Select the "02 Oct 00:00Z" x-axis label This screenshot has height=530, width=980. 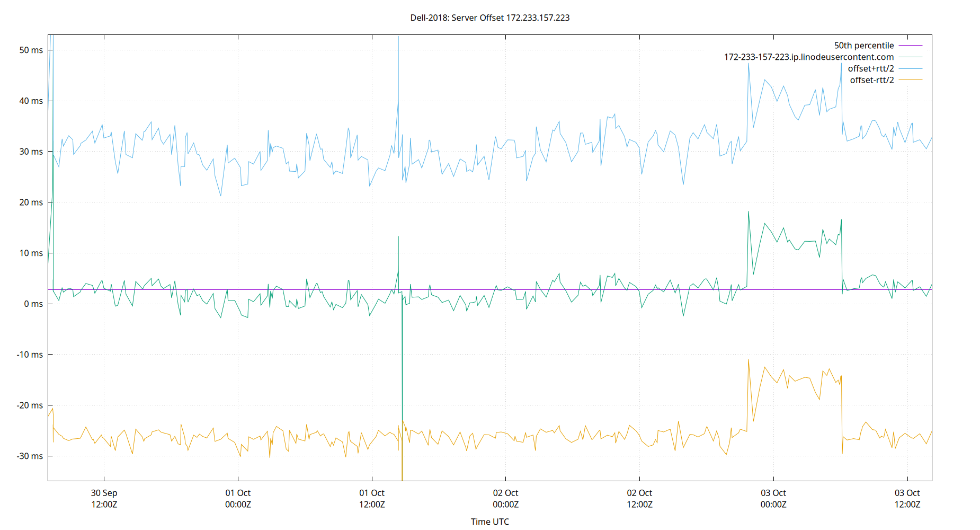[506, 499]
